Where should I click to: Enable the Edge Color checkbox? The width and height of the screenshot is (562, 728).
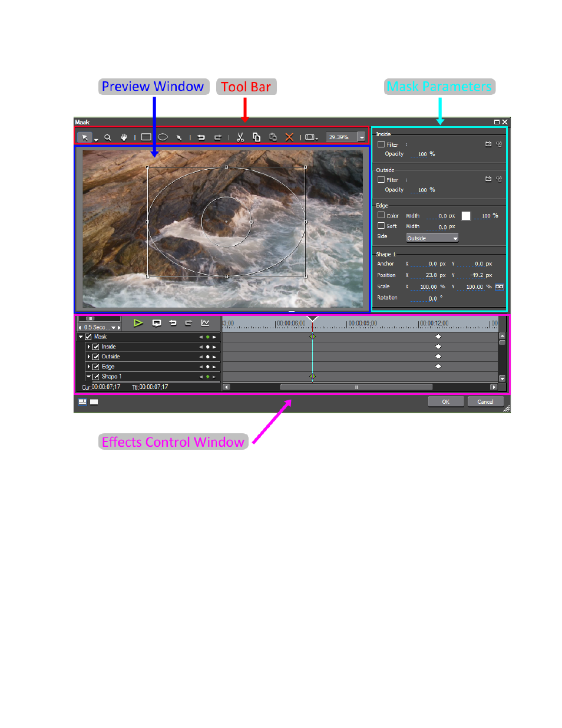coord(381,216)
